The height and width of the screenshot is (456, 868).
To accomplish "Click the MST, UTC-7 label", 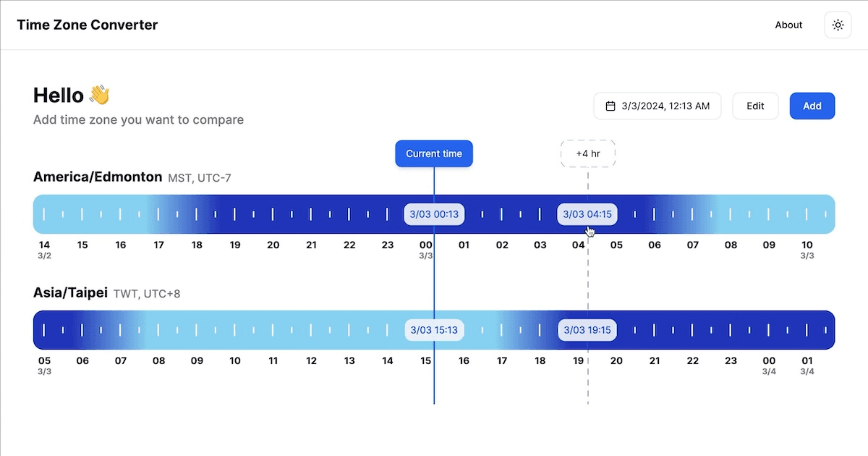I will click(x=200, y=177).
